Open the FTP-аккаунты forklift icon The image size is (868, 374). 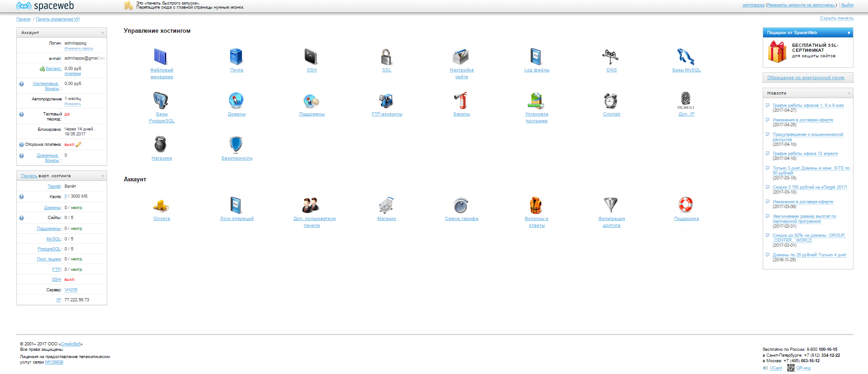click(x=386, y=101)
